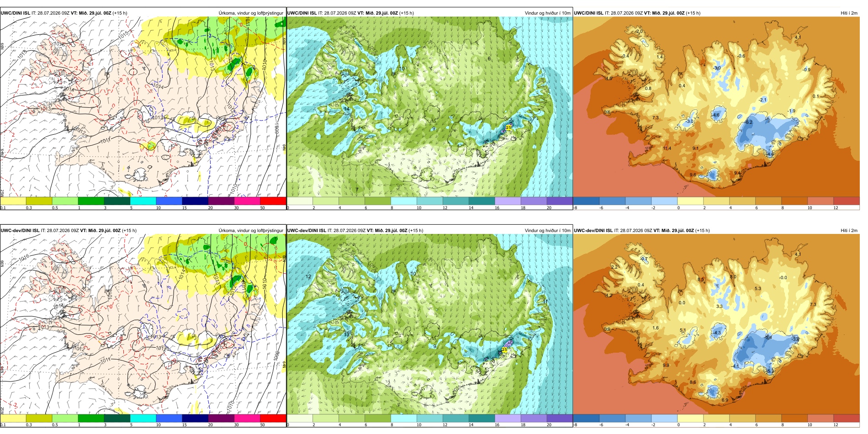Click the darkest blue -8 swatch in top temperature legend

pyautogui.click(x=586, y=201)
